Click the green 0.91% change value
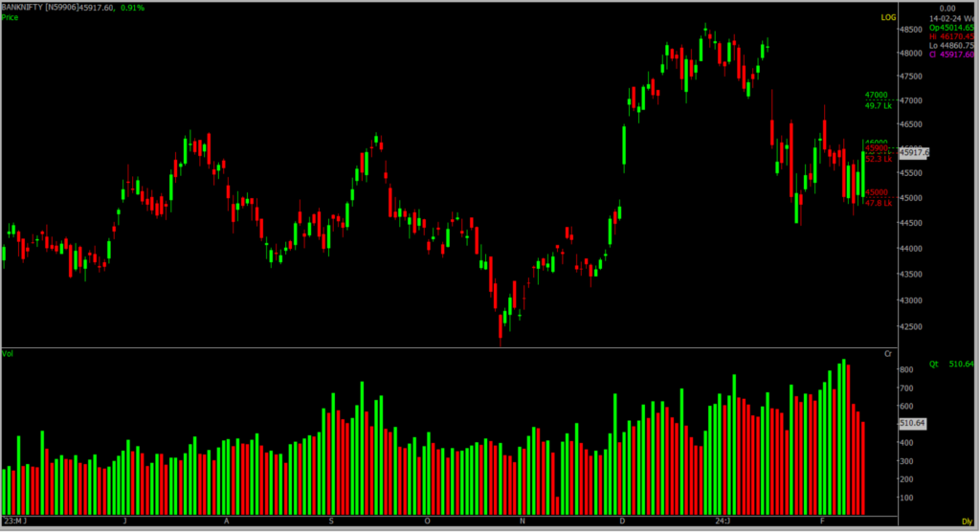Screen dimensions: 980x532 point(134,7)
